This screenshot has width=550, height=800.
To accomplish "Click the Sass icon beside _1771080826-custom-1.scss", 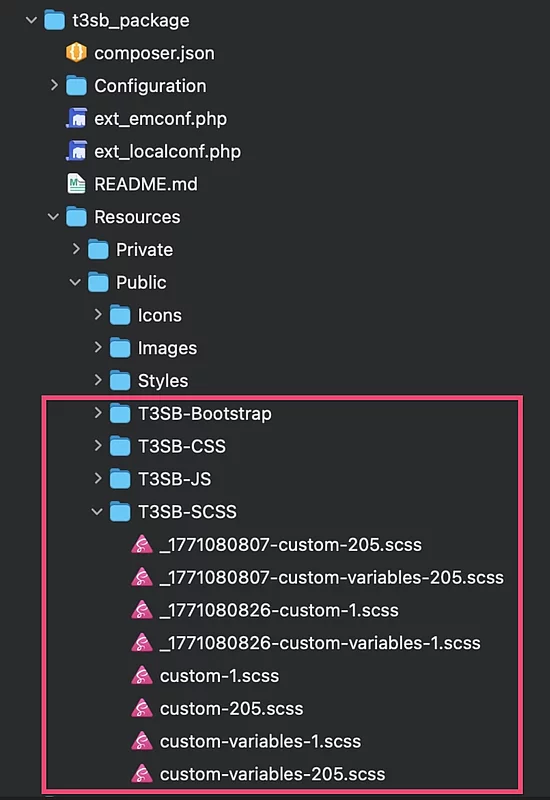I will 142,610.
